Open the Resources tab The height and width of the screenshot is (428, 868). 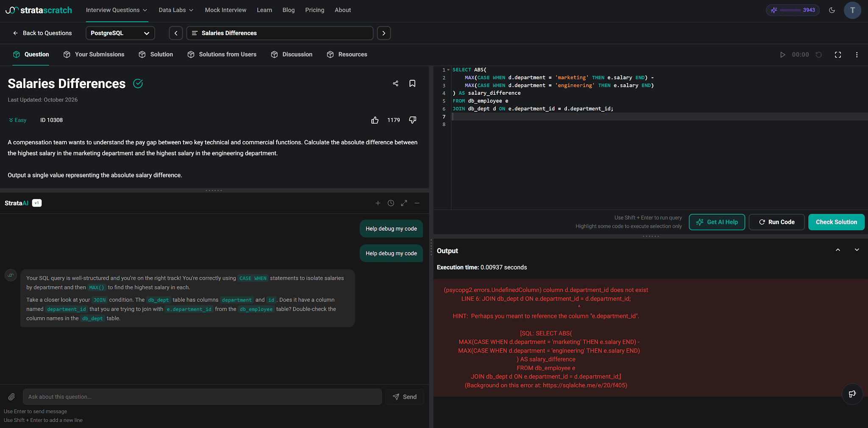pos(347,55)
